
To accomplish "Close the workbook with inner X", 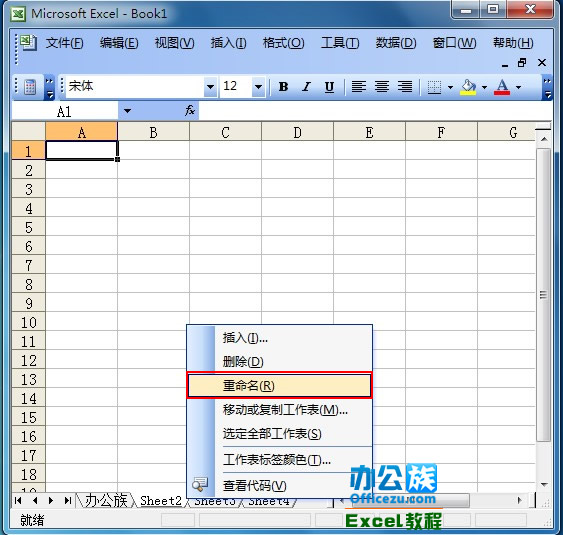I will [x=542, y=63].
